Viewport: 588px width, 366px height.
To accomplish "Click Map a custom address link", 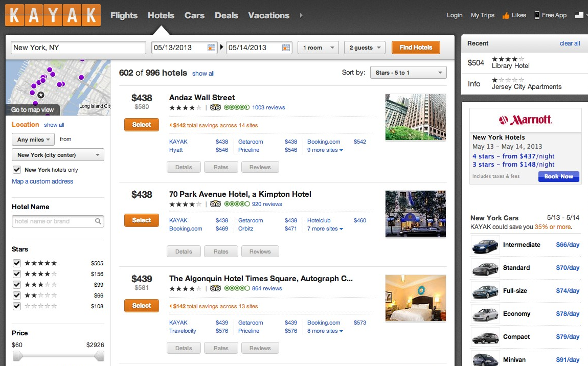I will (42, 181).
